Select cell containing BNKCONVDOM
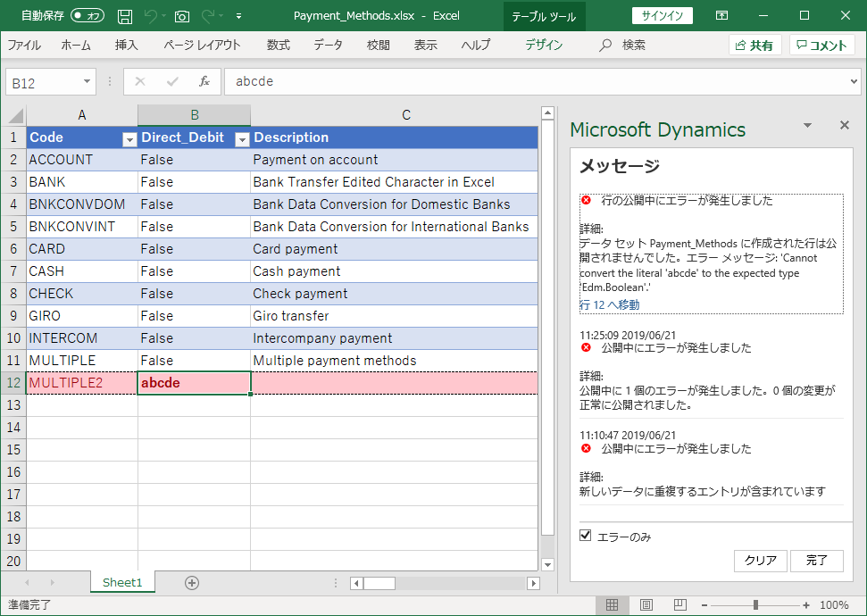 82,204
